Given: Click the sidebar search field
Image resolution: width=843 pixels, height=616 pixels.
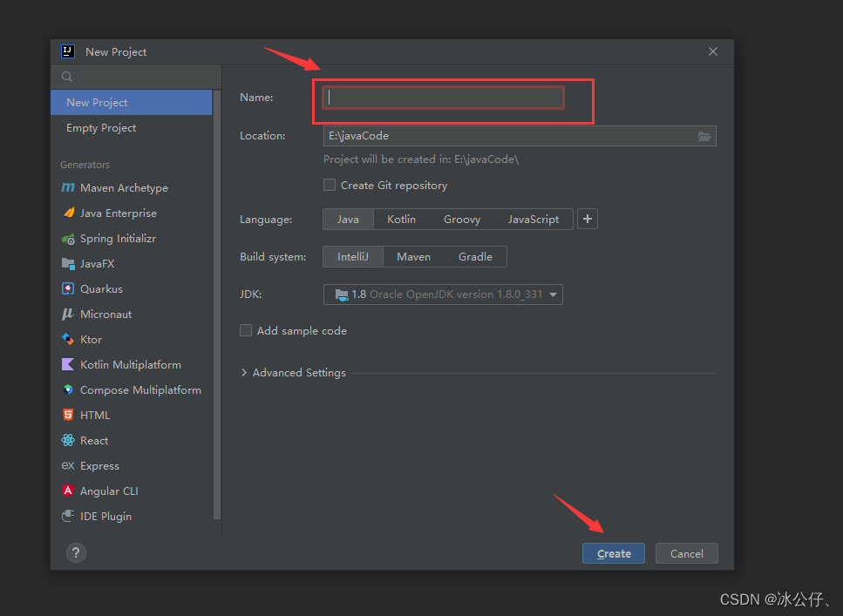Looking at the screenshot, I should [136, 77].
